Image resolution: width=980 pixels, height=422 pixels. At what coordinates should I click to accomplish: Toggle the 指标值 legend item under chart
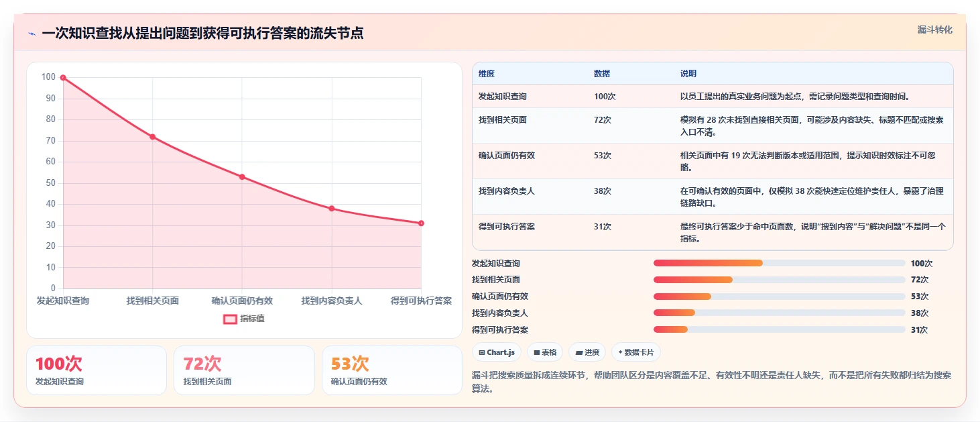244,319
